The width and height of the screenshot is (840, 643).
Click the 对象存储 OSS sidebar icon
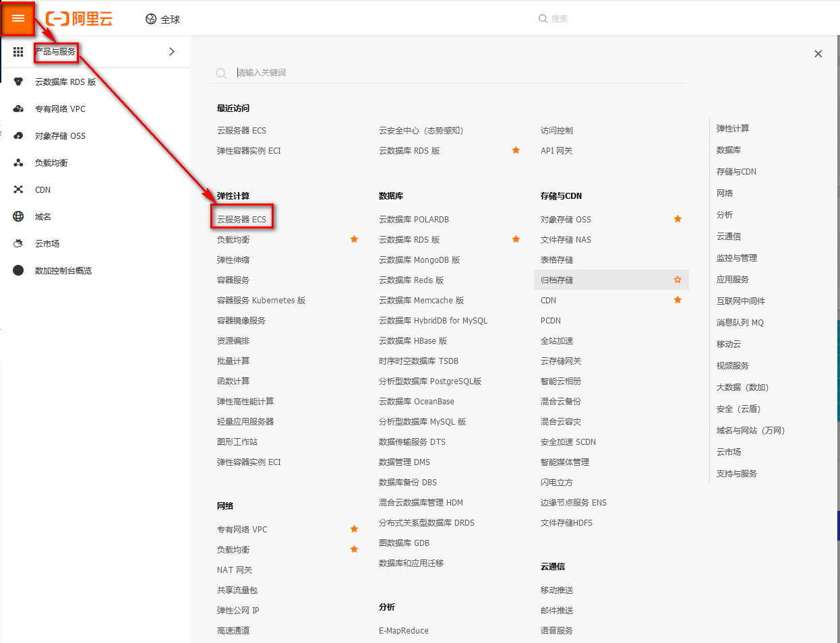[18, 135]
